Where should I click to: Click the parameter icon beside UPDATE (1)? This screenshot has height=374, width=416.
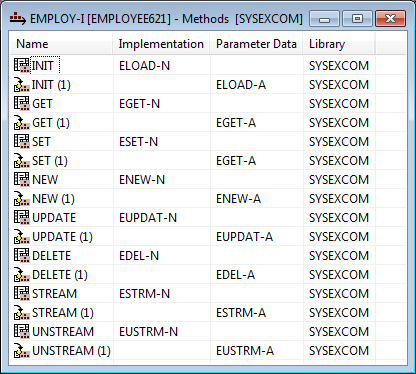click(22, 237)
